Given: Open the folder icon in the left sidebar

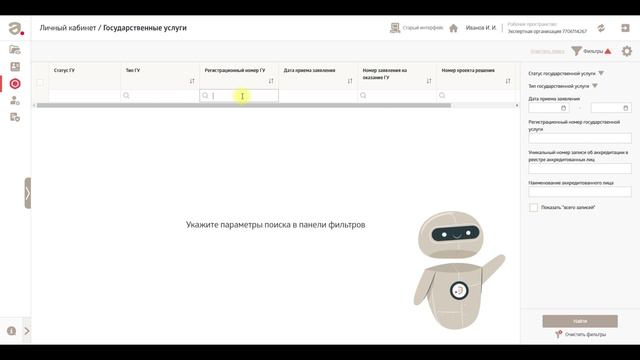Looking at the screenshot, I should click(15, 49).
